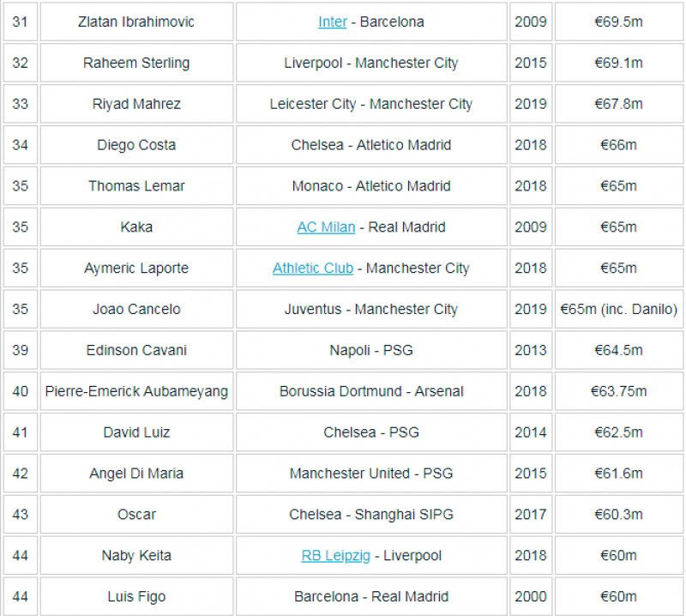Click the Zlatan Ibrahimovic name cell
Viewport: 686px width, 616px height.
(136, 21)
